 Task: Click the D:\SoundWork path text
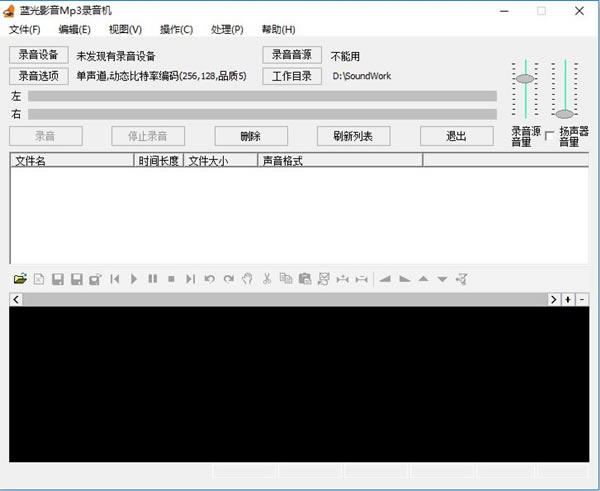(362, 76)
